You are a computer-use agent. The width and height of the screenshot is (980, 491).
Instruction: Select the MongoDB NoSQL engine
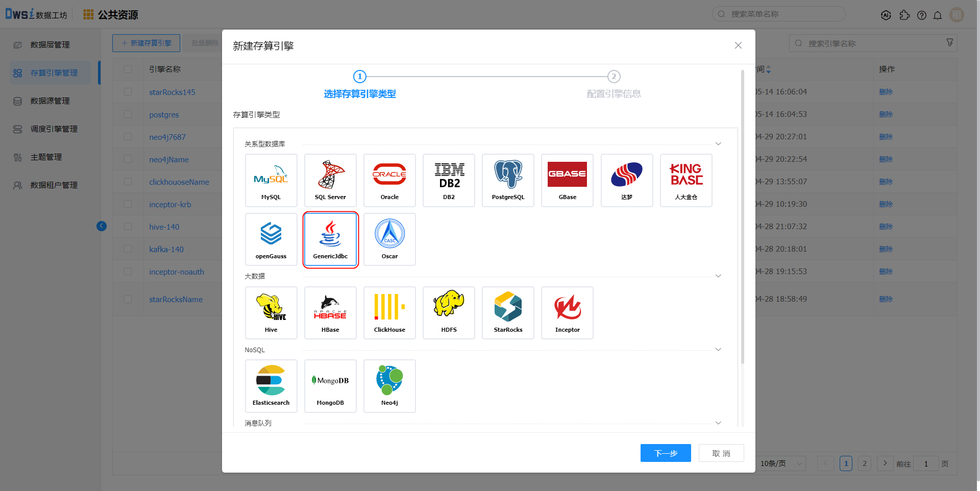330,386
